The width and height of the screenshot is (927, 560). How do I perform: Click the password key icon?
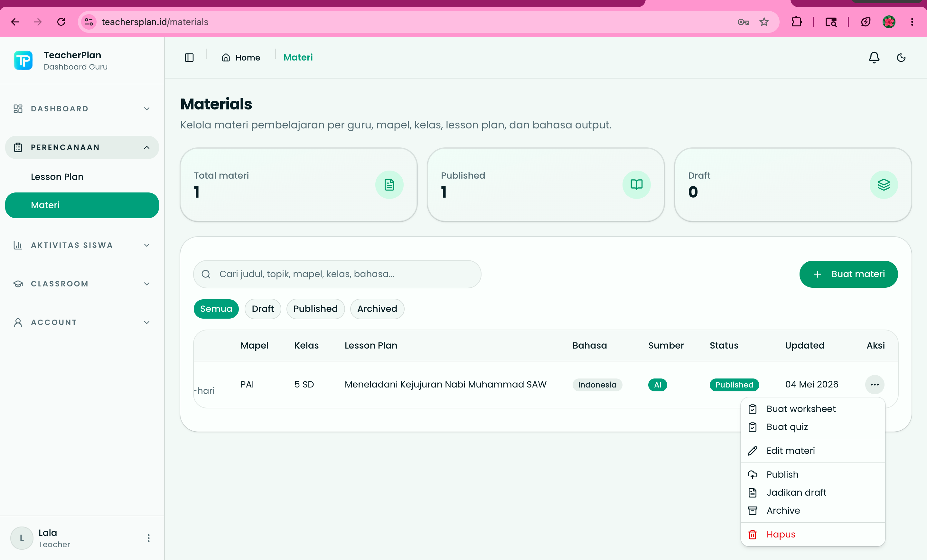(x=743, y=22)
